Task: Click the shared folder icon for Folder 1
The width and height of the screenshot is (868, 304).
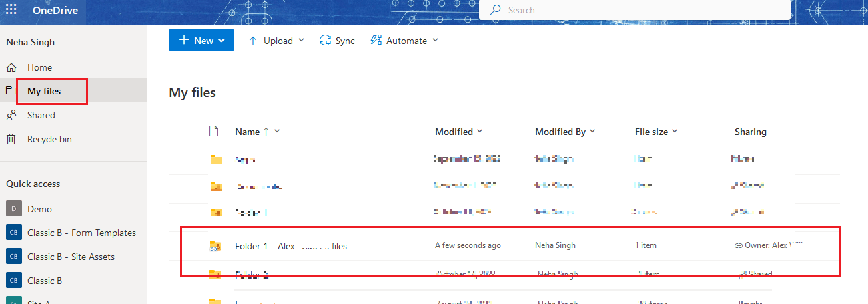Action: [x=215, y=246]
